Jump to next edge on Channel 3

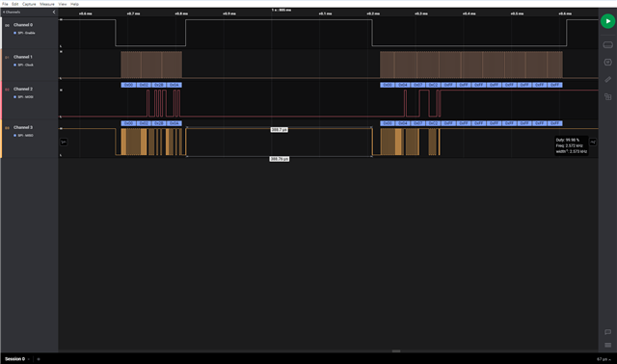[x=593, y=142]
